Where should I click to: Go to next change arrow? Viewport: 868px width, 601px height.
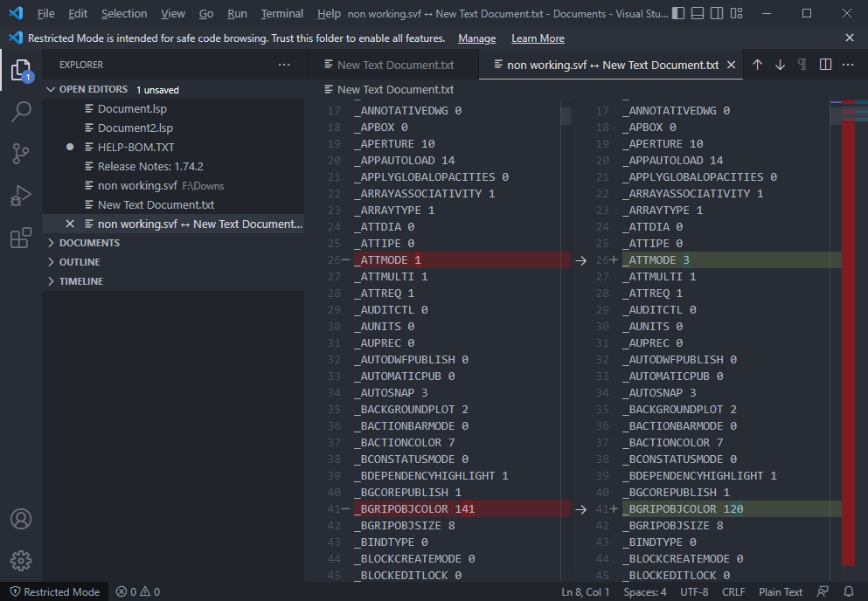click(x=780, y=65)
